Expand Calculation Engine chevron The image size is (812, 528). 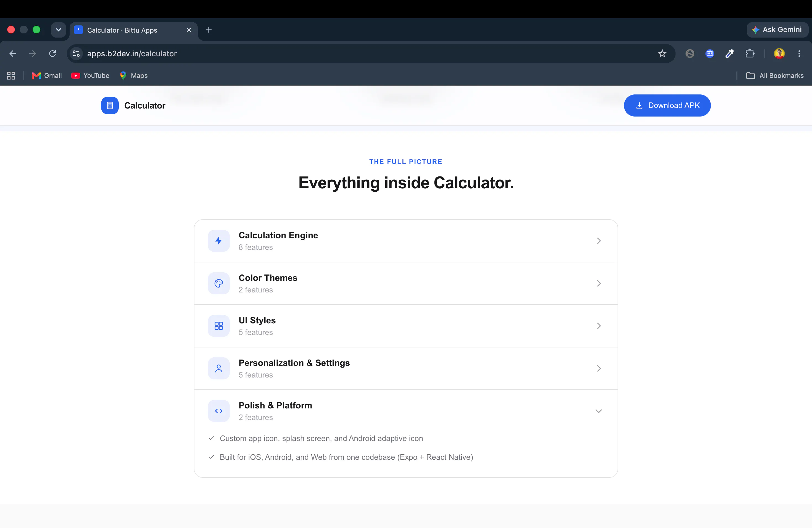(x=599, y=241)
